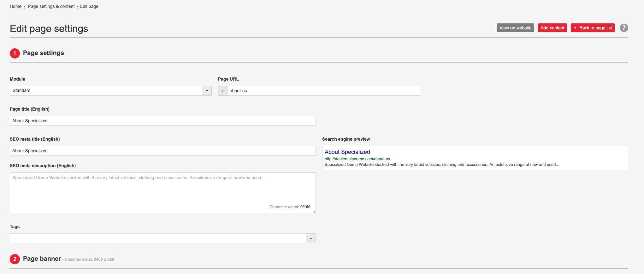The width and height of the screenshot is (644, 274).
Task: Click the help question mark icon
Action: tap(624, 28)
